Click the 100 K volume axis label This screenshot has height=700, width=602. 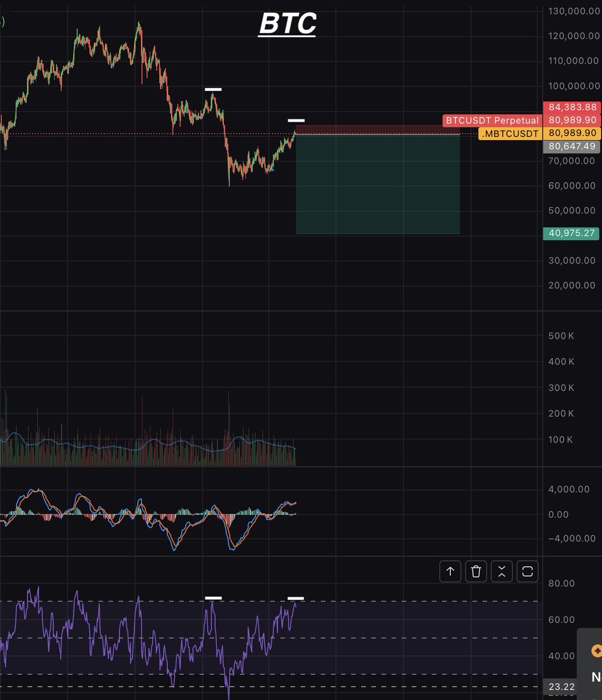pos(561,440)
